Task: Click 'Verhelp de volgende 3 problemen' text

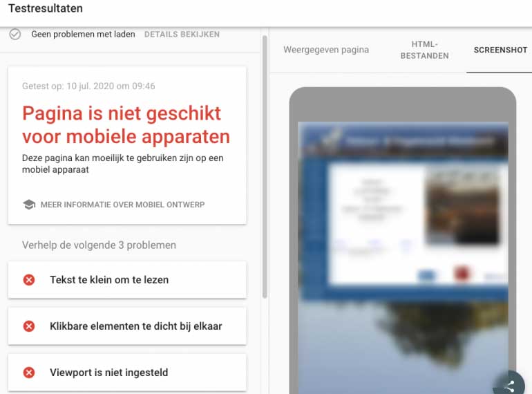Action: tap(99, 245)
